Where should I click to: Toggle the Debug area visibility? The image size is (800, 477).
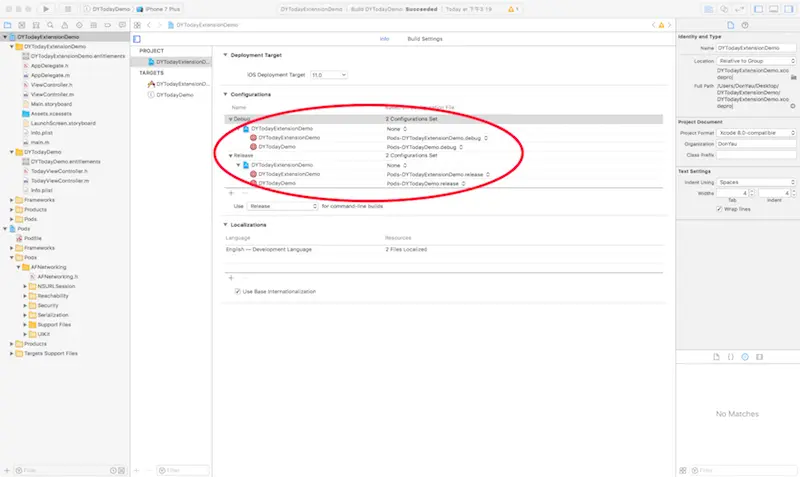[773, 9]
